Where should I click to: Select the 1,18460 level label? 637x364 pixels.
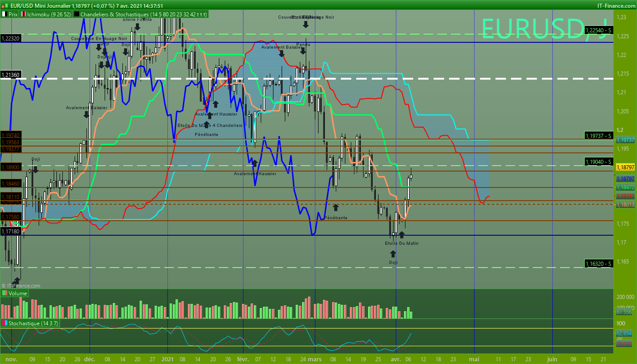11,184
